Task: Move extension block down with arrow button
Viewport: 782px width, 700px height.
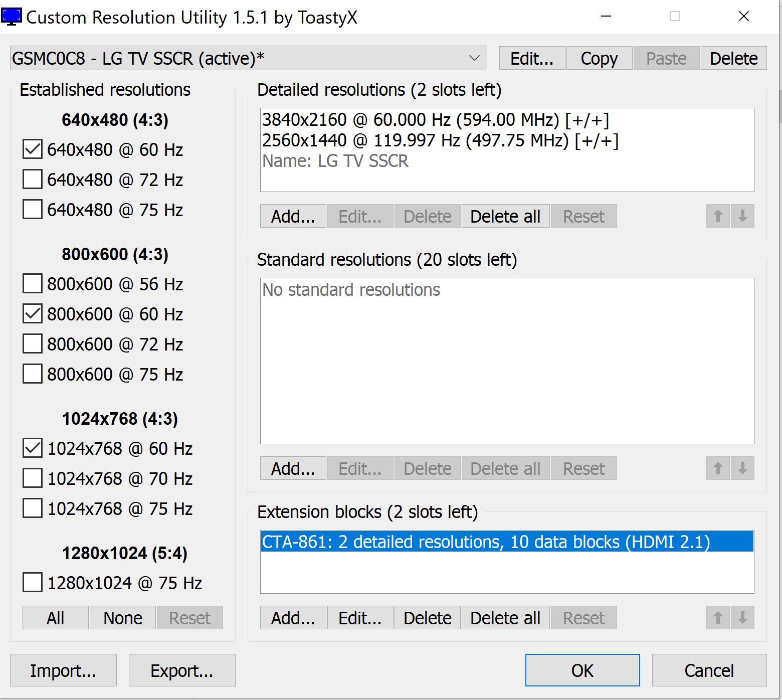Action: [x=742, y=618]
